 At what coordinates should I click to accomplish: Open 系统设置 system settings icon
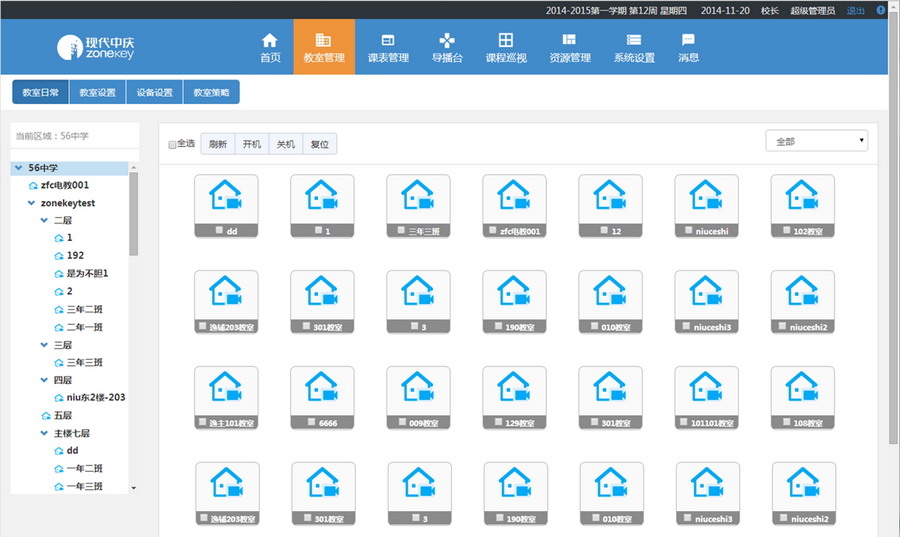[x=634, y=40]
